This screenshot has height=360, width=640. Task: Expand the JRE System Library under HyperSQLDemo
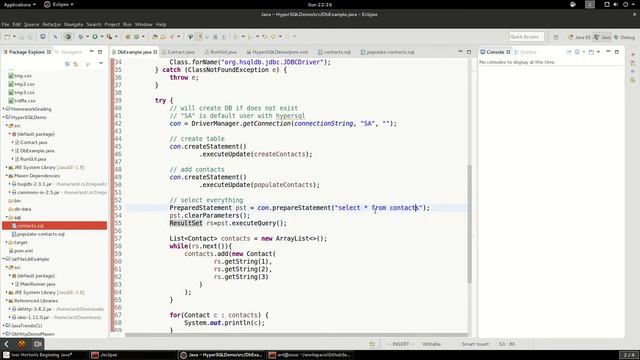7,167
